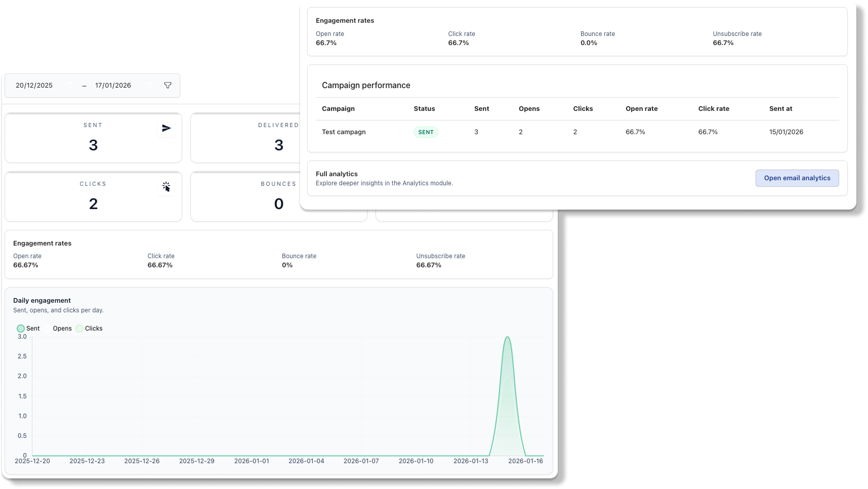The width and height of the screenshot is (868, 489).
Task: Click the end date field showing 17/01/2026
Action: click(x=113, y=85)
